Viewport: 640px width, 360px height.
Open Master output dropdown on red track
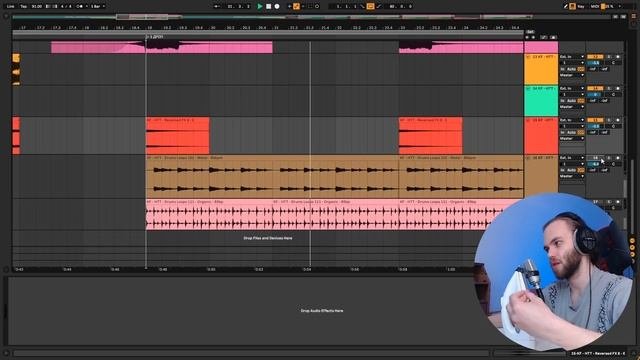tap(572, 139)
